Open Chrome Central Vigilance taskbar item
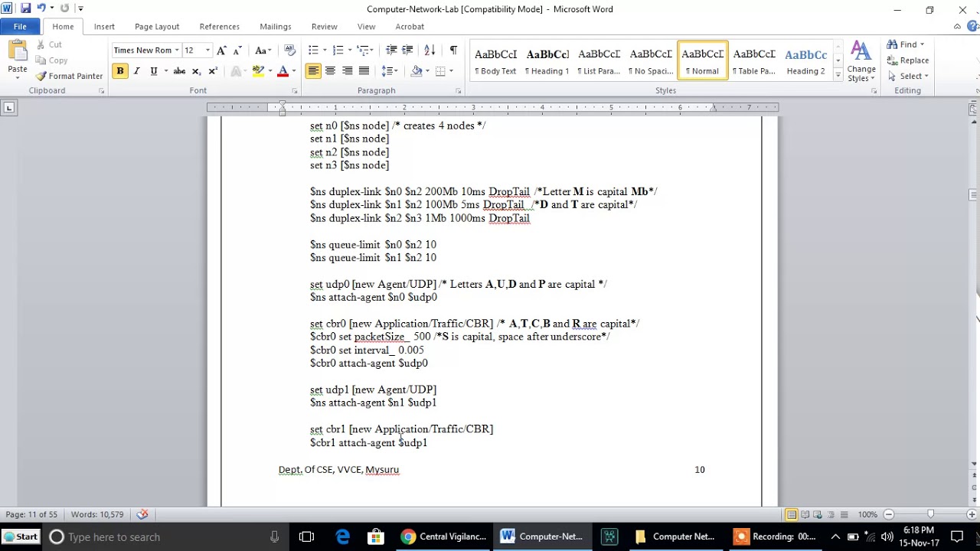This screenshot has width=980, height=551. coord(445,536)
